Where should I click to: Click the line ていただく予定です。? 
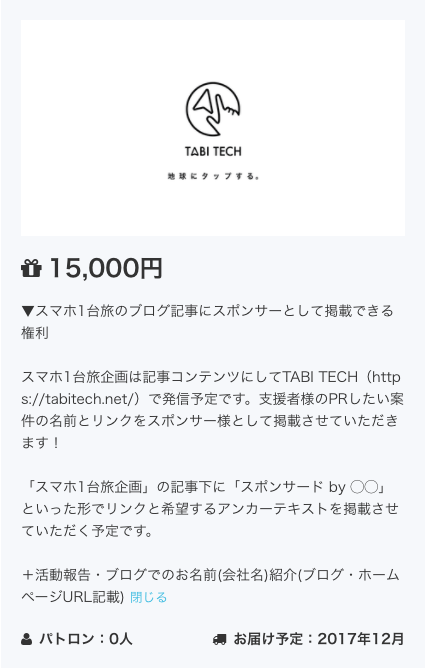(87, 531)
